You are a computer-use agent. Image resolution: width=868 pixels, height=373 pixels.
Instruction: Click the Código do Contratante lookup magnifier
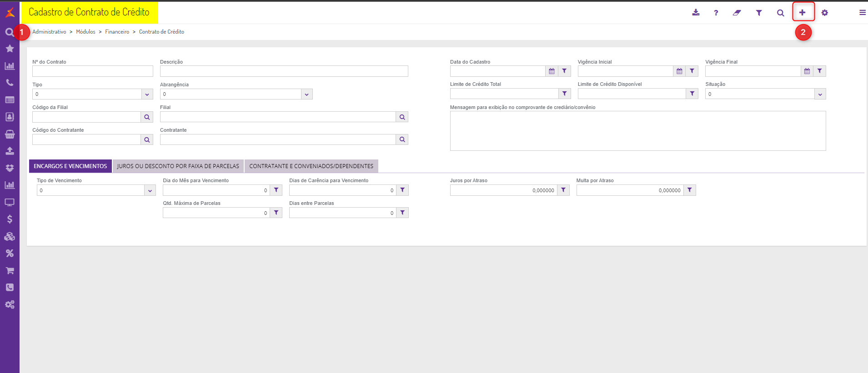coord(147,139)
